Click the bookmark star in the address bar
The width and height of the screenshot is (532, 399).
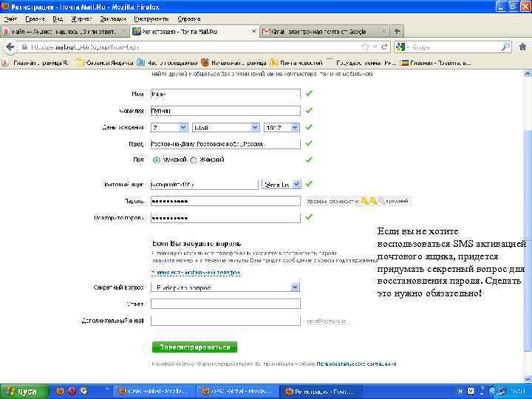365,47
